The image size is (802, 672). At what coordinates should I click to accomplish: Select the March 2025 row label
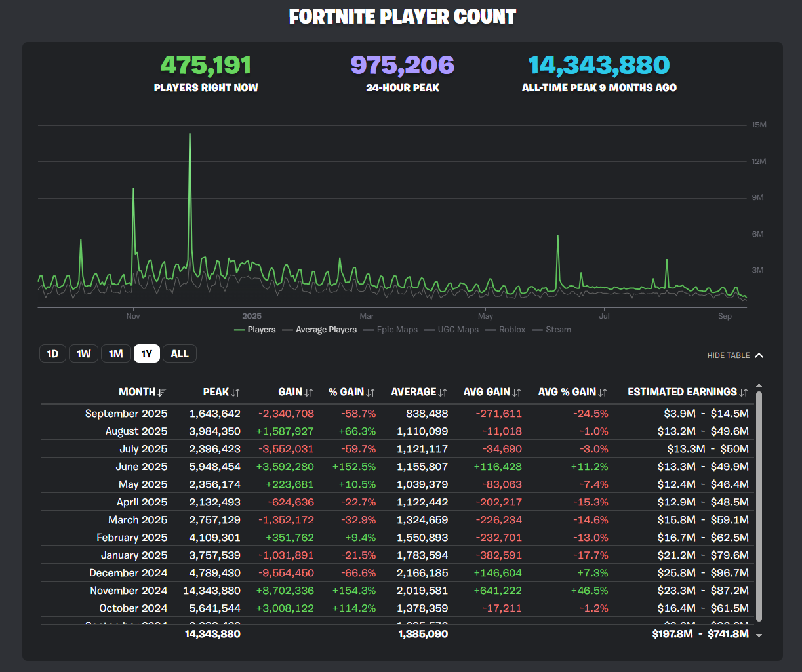[x=138, y=520]
